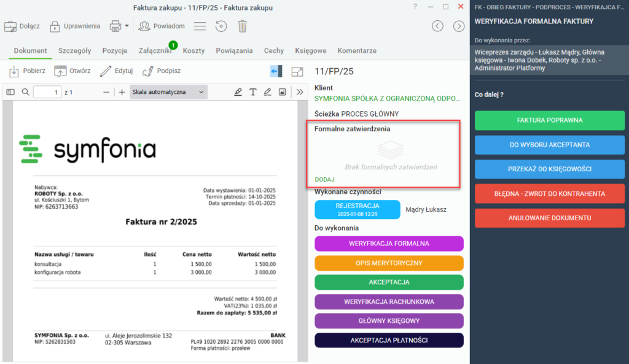This screenshot has width=629, height=364.
Task: Select the PDF highlight tool
Action: 238,92
